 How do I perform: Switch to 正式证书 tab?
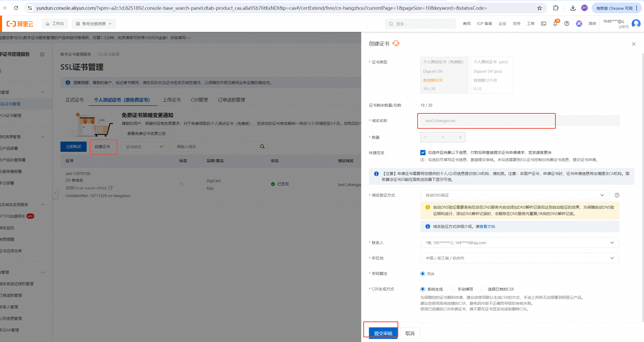click(75, 100)
